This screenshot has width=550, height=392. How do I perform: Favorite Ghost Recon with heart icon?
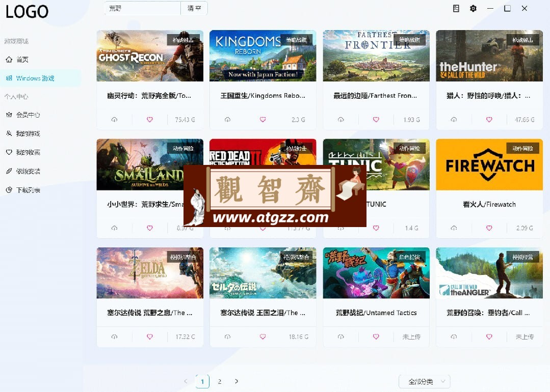pyautogui.click(x=150, y=120)
